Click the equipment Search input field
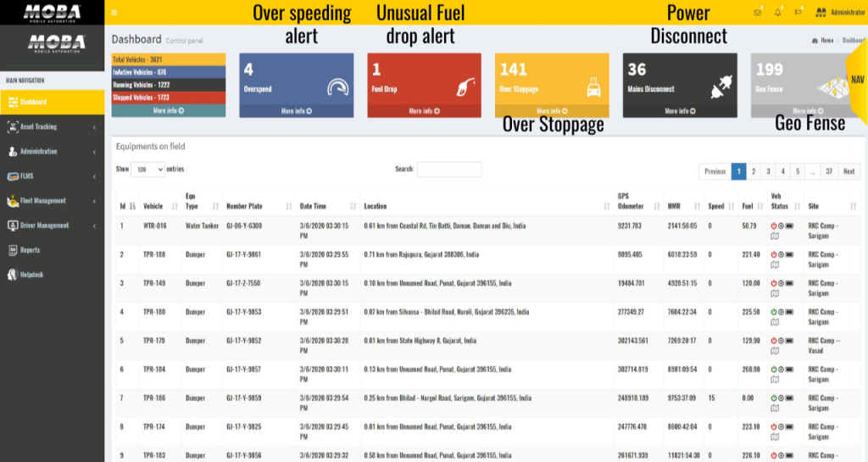Viewport: 868px width, 462px height. 448,170
